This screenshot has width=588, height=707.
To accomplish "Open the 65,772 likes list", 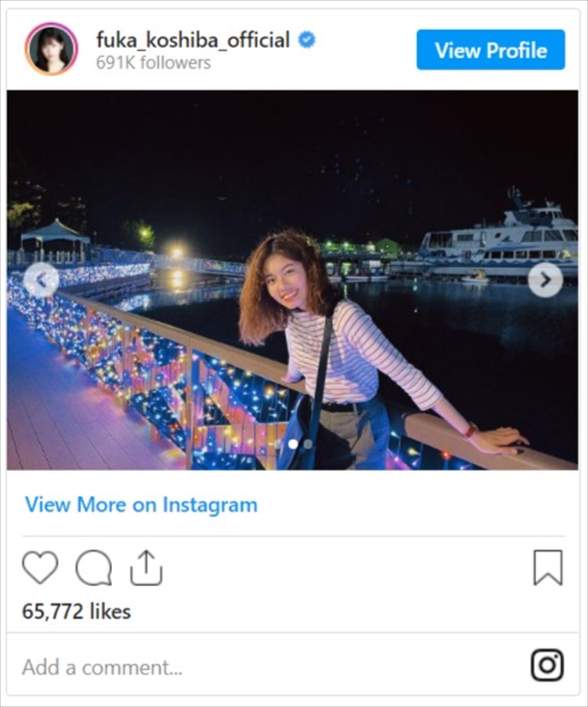I will 76,611.
